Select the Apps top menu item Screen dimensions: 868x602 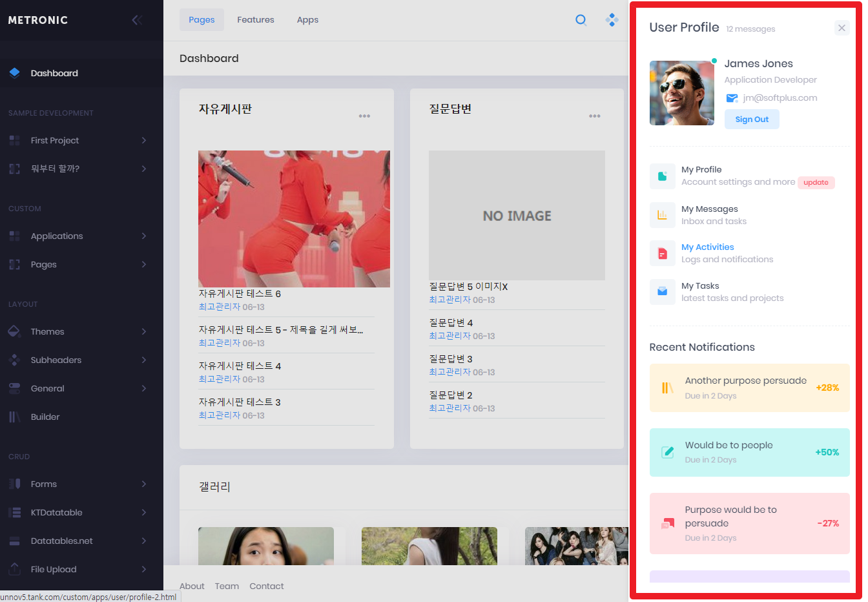(x=307, y=20)
